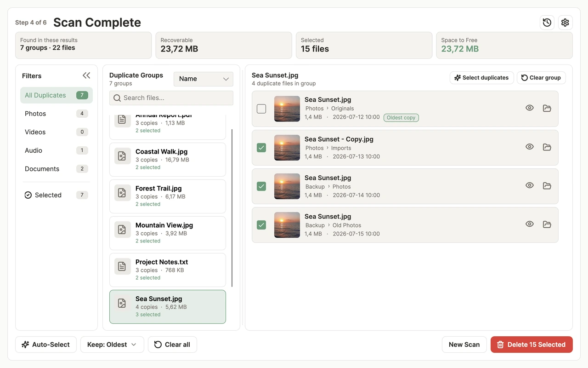Open the Name sort dropdown

tap(204, 79)
